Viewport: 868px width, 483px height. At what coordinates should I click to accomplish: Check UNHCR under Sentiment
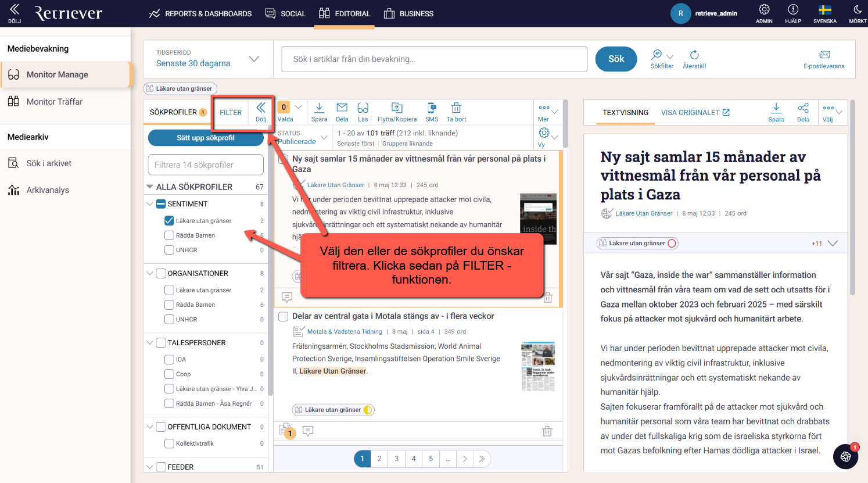pos(169,250)
